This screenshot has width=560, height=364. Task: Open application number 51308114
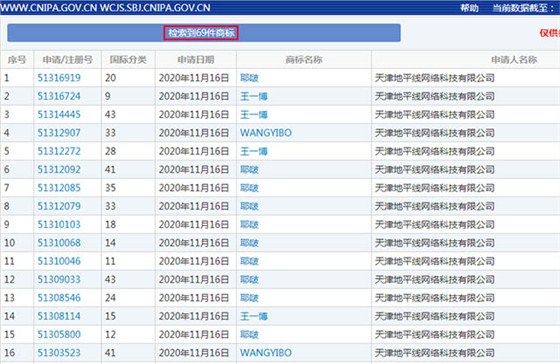point(59,316)
